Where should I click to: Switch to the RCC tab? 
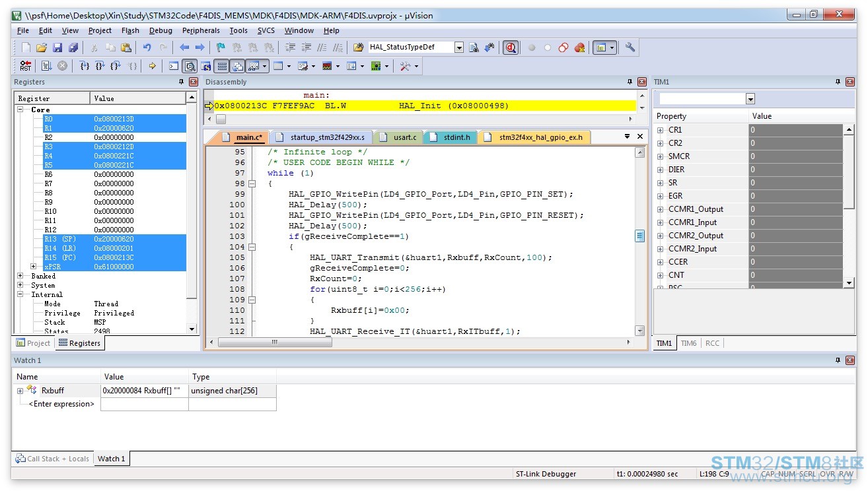coord(713,343)
